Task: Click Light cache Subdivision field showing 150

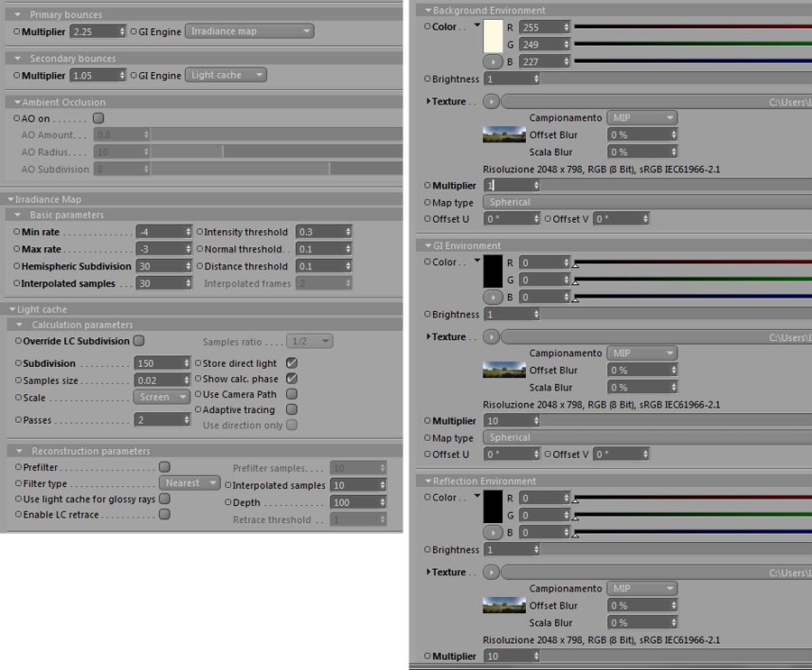Action: point(162,363)
